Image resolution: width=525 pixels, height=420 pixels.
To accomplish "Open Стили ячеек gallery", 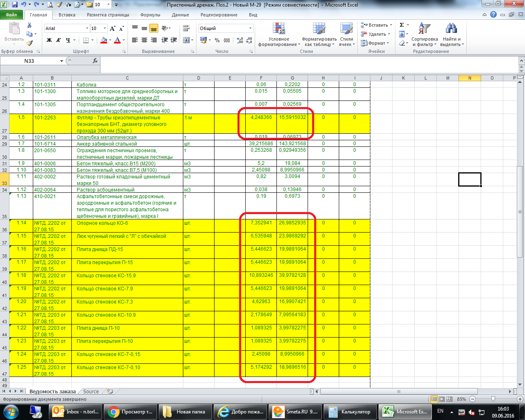I will [347, 34].
